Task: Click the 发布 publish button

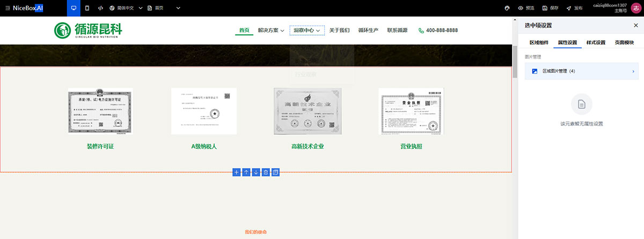Action: coord(574,8)
